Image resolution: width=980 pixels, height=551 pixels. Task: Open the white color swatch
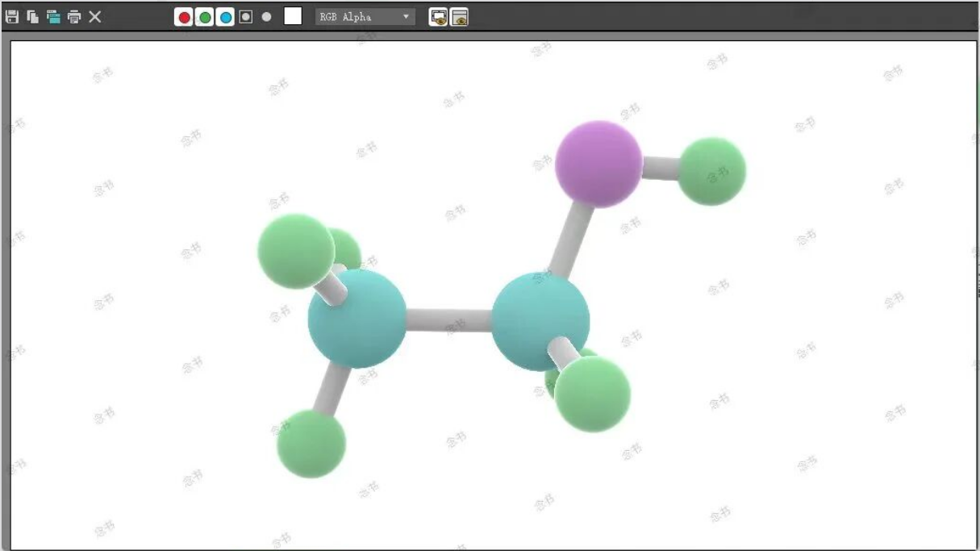tap(293, 16)
